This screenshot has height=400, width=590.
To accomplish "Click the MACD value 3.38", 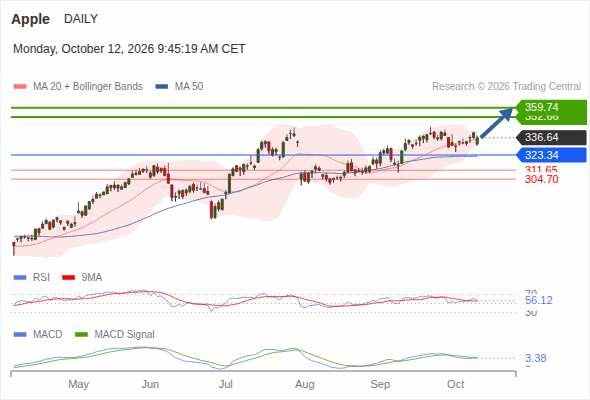I will [x=536, y=358].
